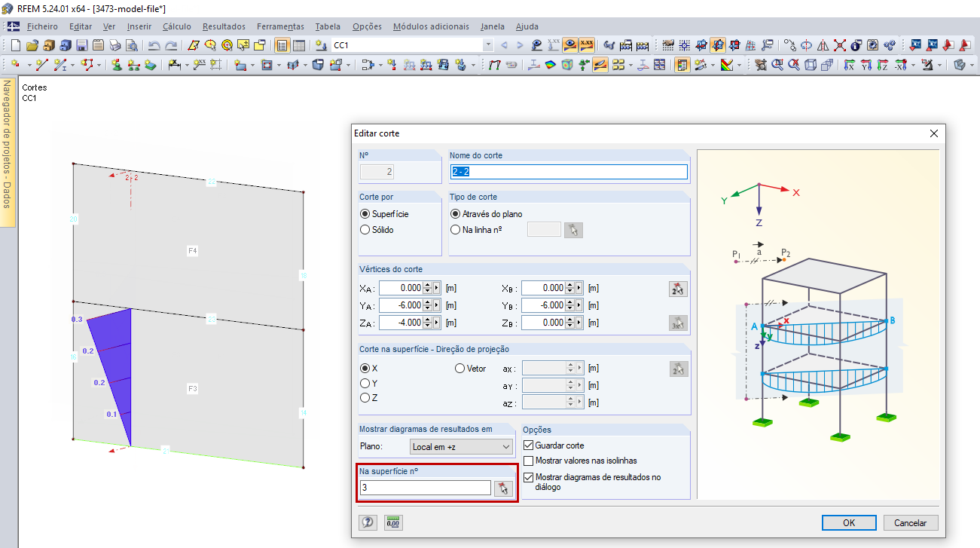Select the Sólido radio button
Image resolution: width=980 pixels, height=548 pixels.
pyautogui.click(x=365, y=229)
